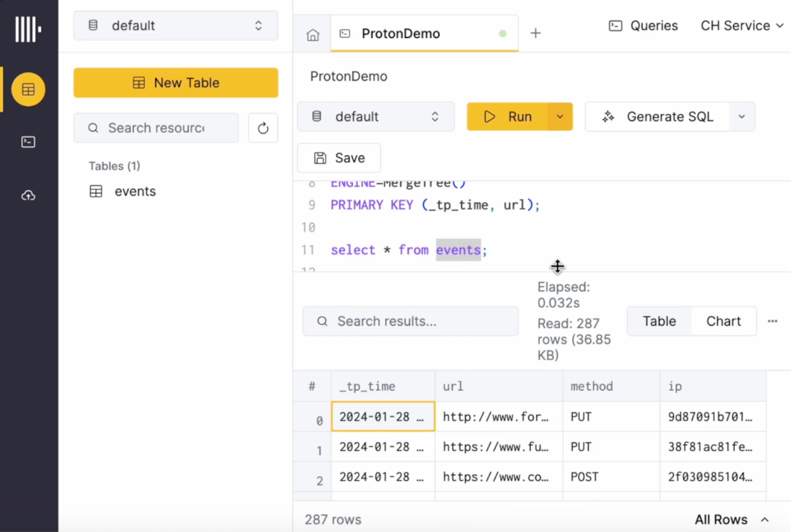Open the cloud upload import icon
The width and height of the screenshot is (791, 532).
[29, 195]
